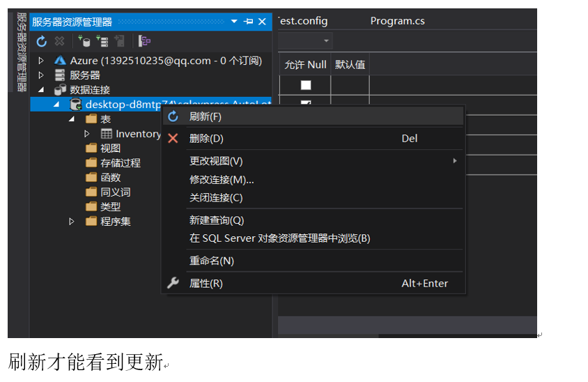This screenshot has width=588, height=382.
Task: Open the vertical 服务器资源管理器 side tab
Action: pyautogui.click(x=22, y=52)
